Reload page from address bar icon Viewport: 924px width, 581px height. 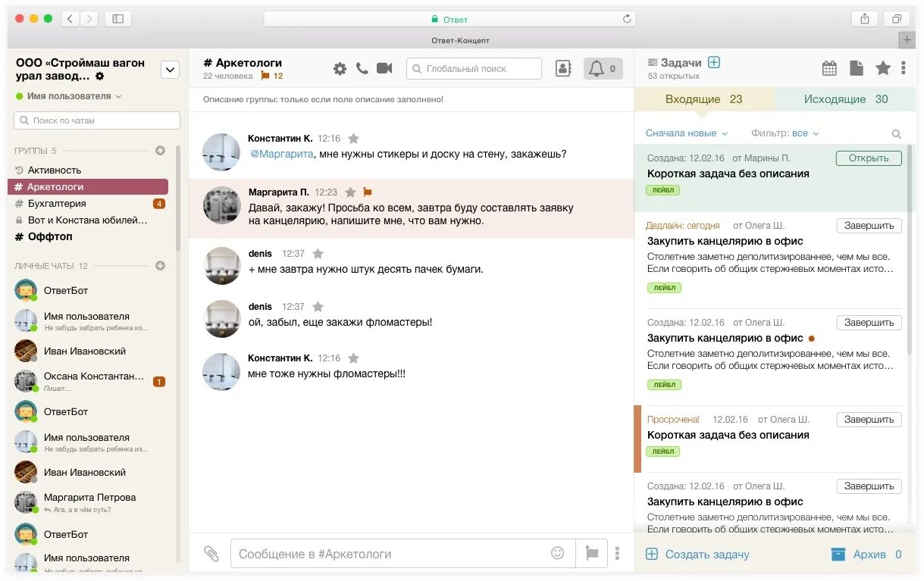(x=627, y=19)
